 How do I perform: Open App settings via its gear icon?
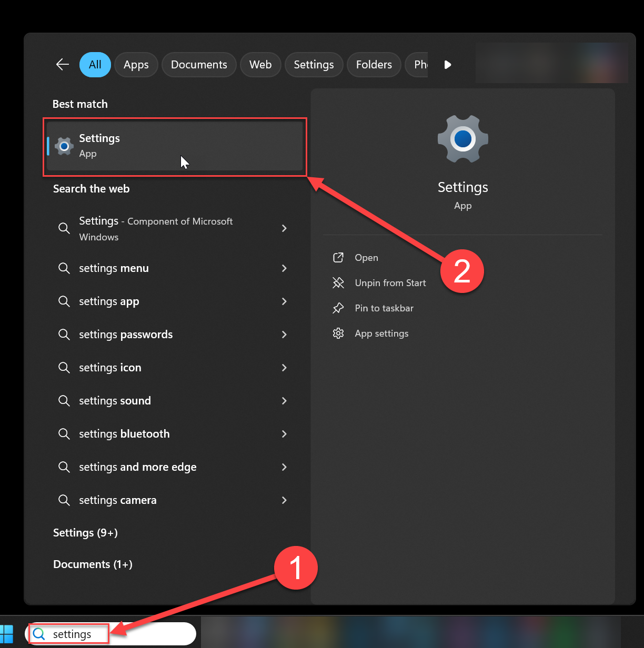339,333
